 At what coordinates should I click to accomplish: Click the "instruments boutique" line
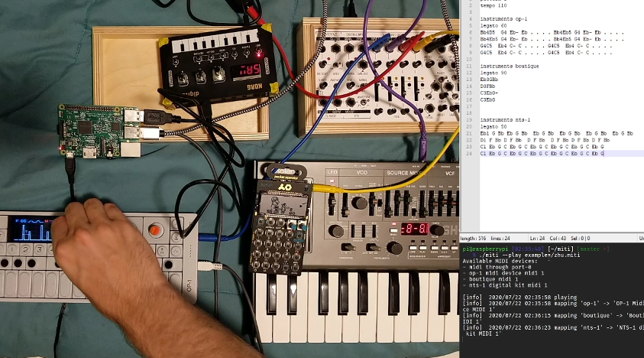[x=510, y=66]
